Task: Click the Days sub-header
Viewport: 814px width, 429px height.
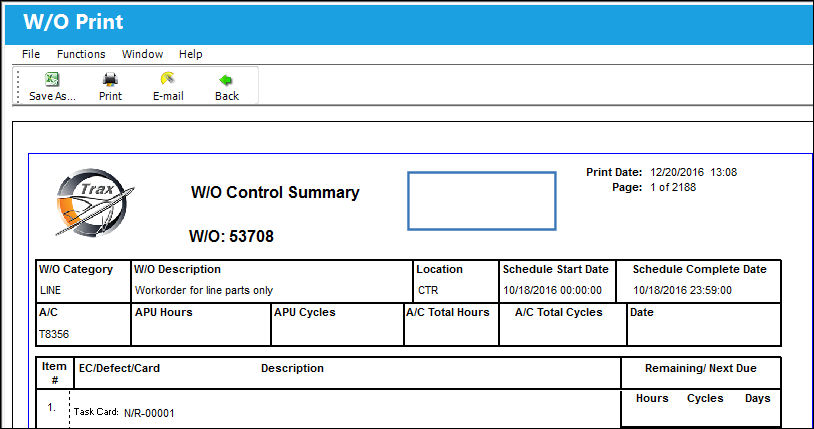Action: pyautogui.click(x=757, y=398)
